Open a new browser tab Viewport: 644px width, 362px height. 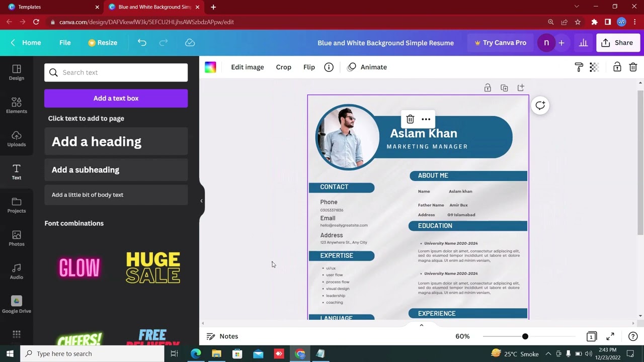coord(213,7)
